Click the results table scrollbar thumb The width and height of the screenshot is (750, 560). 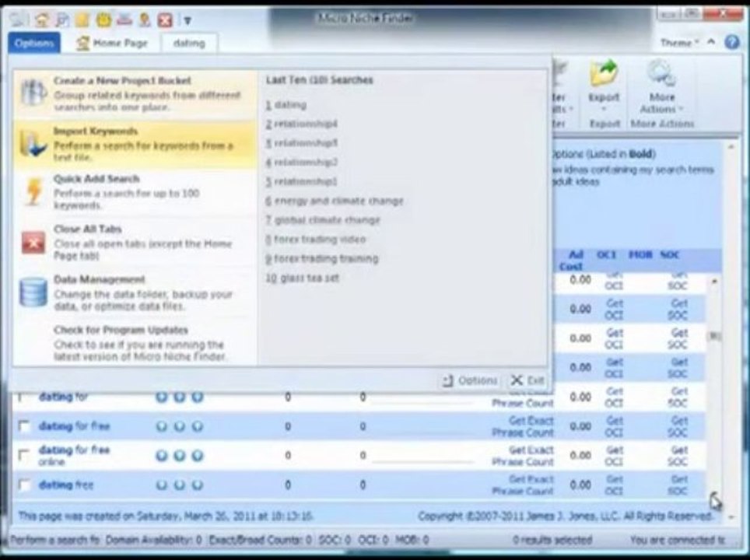[713, 336]
